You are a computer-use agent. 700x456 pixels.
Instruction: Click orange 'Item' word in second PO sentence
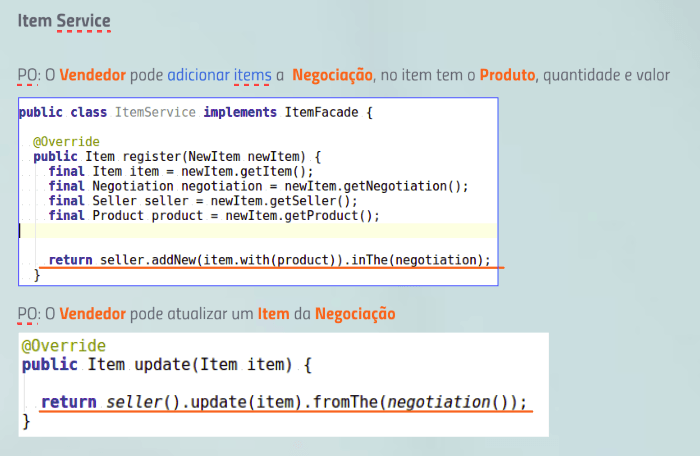(273, 314)
